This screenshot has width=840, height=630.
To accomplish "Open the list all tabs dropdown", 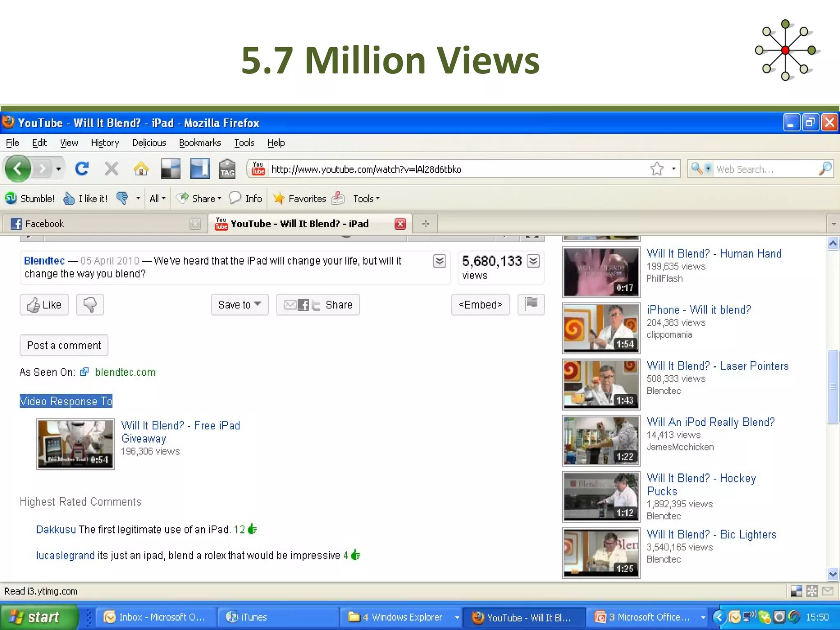I will (833, 224).
